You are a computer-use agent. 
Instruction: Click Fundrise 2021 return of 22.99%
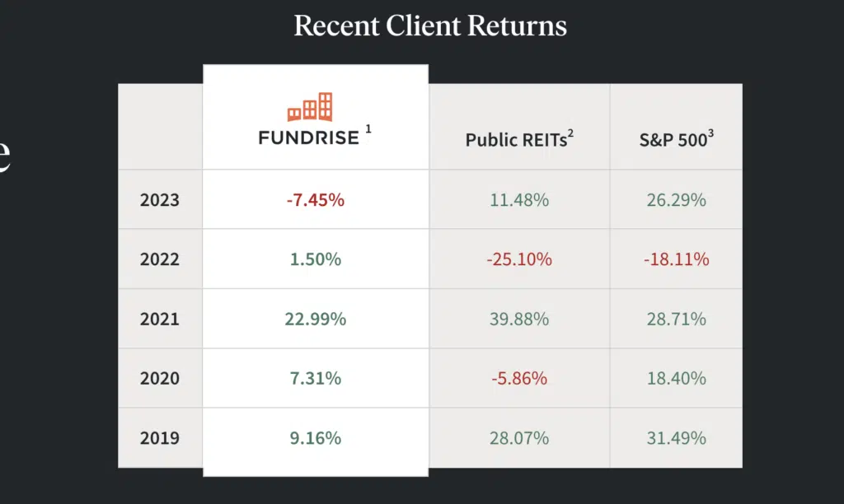[x=315, y=319]
